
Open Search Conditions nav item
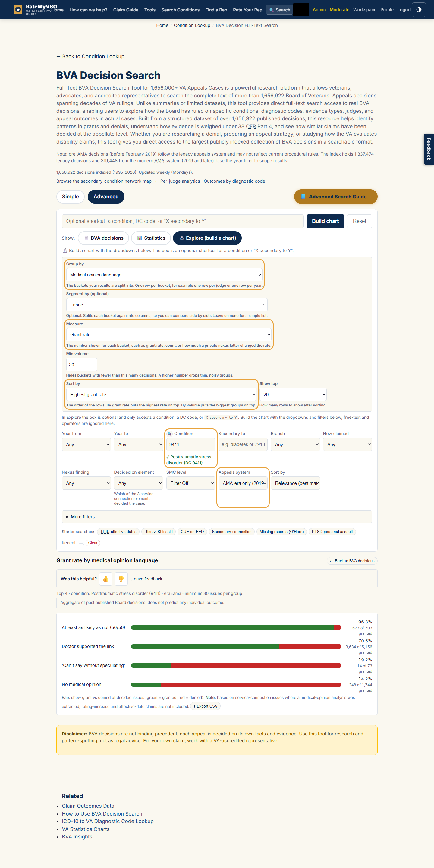tap(180, 10)
